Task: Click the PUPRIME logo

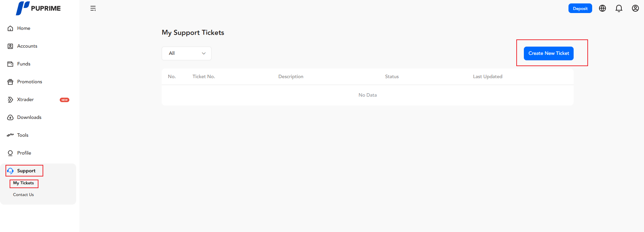Action: tap(38, 8)
